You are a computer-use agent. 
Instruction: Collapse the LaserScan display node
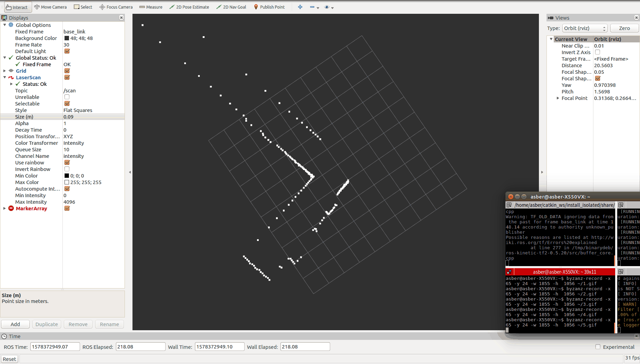pyautogui.click(x=4, y=77)
